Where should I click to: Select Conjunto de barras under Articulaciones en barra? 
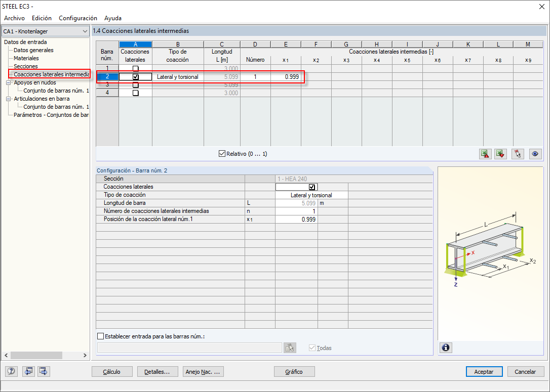click(56, 107)
